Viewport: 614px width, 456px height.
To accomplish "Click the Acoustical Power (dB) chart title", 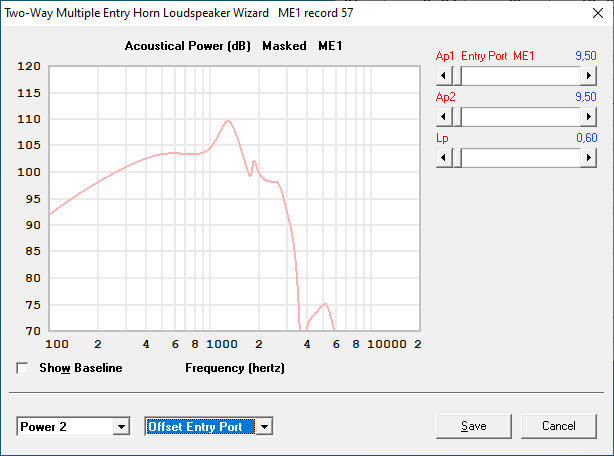I will tap(188, 46).
